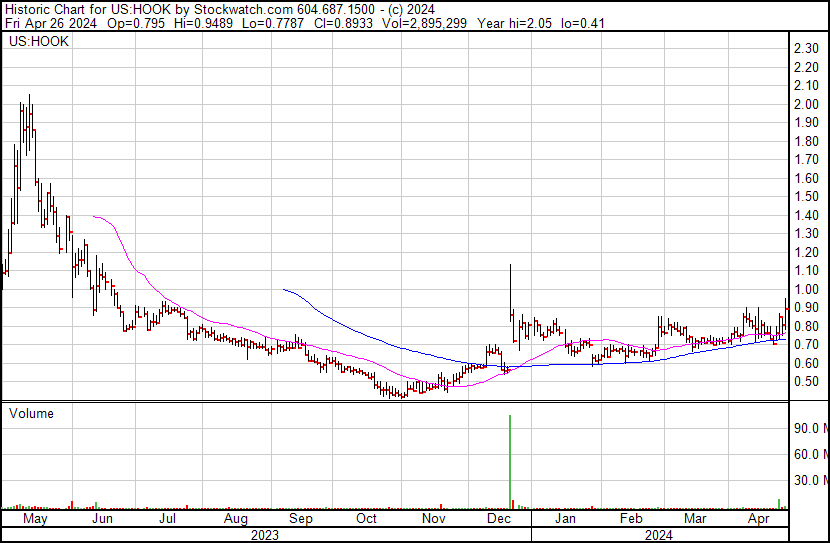Viewport: 830px width, 543px height.
Task: Click the 90.0 volume axis label
Action: [x=808, y=428]
